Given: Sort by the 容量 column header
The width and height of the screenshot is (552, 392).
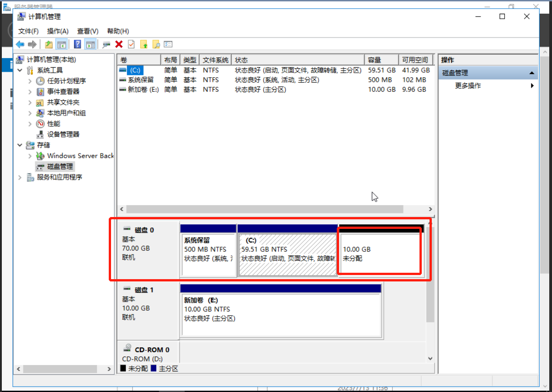Looking at the screenshot, I should (381, 60).
